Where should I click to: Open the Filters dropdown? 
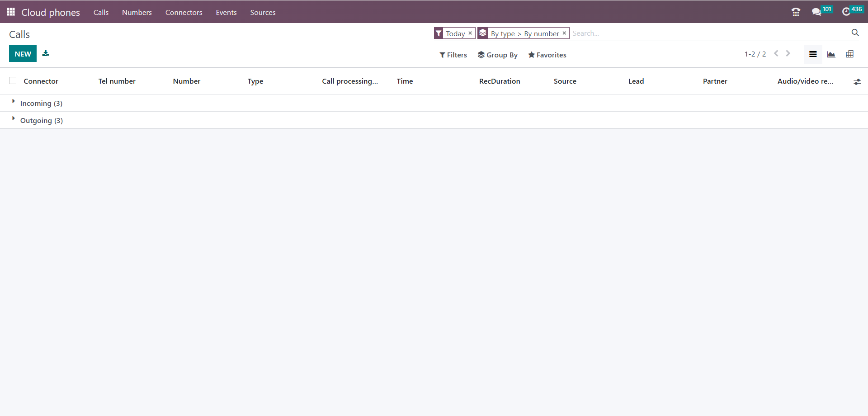[453, 55]
